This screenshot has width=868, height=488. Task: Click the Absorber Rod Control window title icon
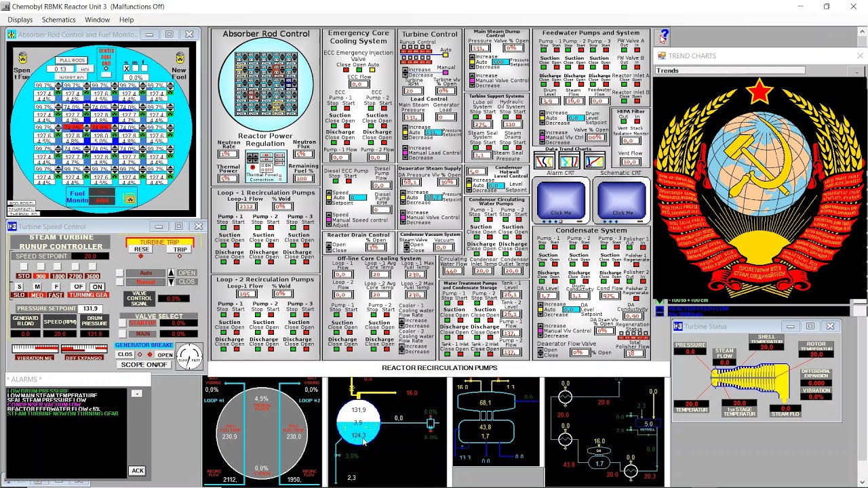pos(12,35)
